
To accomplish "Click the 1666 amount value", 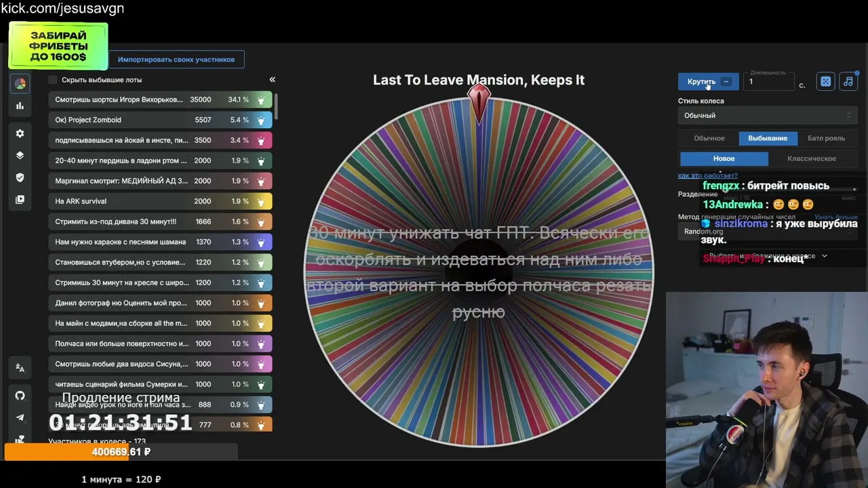I will click(x=203, y=222).
